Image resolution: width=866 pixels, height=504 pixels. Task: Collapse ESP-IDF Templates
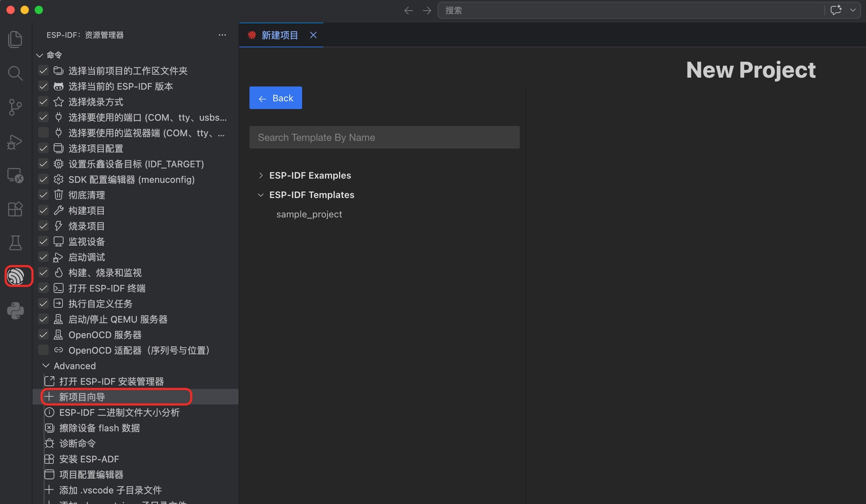tap(261, 195)
